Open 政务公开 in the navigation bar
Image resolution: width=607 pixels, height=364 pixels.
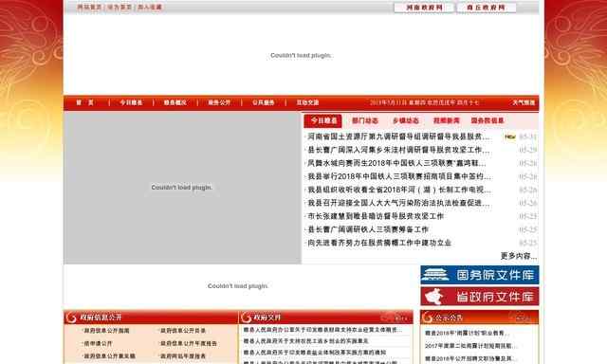pos(219,102)
